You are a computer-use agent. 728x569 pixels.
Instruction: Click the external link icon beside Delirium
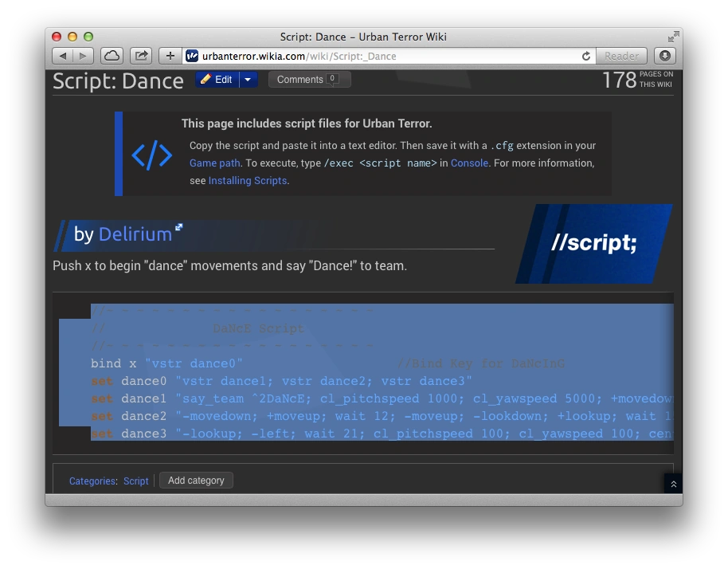tap(178, 226)
